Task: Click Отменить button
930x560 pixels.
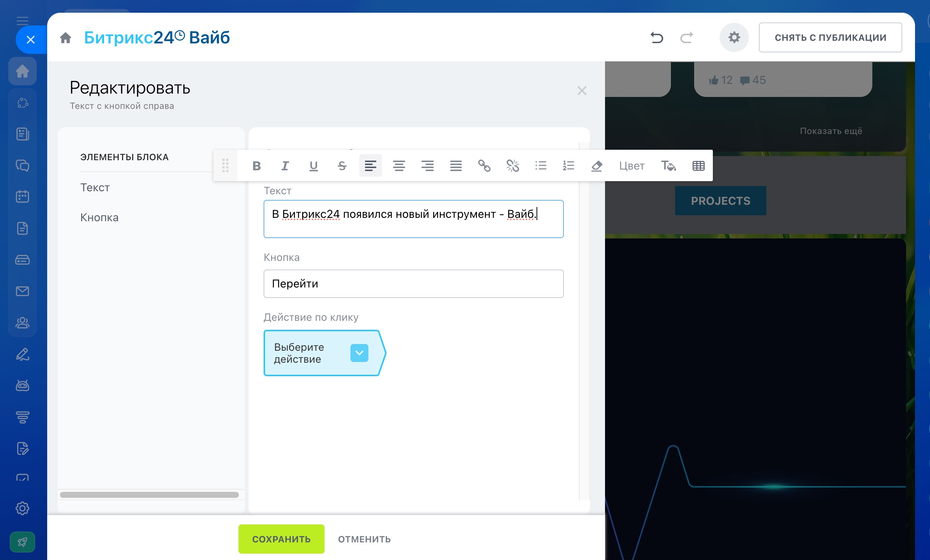Action: [x=364, y=539]
